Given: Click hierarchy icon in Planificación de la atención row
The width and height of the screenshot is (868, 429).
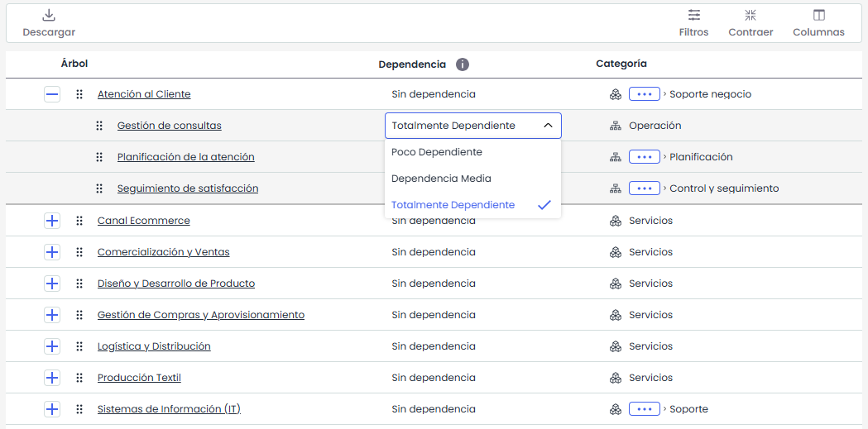Looking at the screenshot, I should pos(615,157).
